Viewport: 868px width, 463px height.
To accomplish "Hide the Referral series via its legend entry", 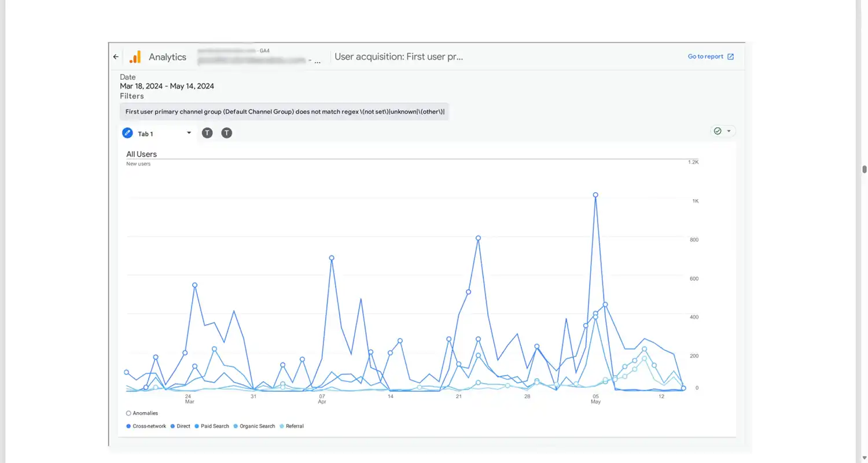I will click(292, 426).
